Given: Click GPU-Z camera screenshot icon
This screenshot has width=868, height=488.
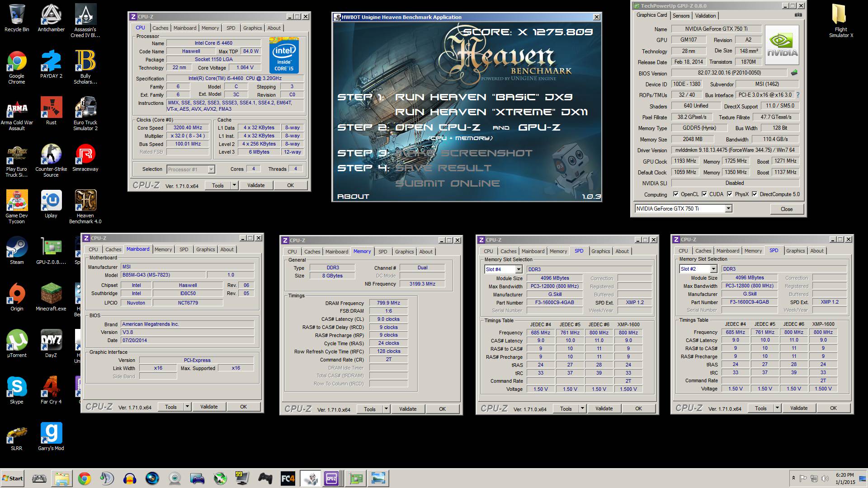Looking at the screenshot, I should tap(798, 15).
